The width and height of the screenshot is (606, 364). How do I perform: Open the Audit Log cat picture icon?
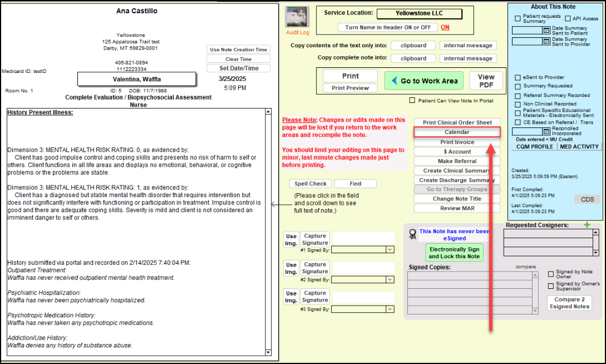(x=297, y=17)
